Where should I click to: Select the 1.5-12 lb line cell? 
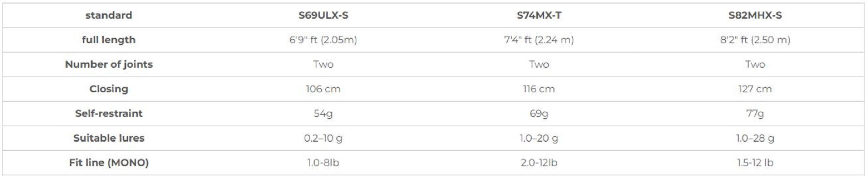point(755,163)
